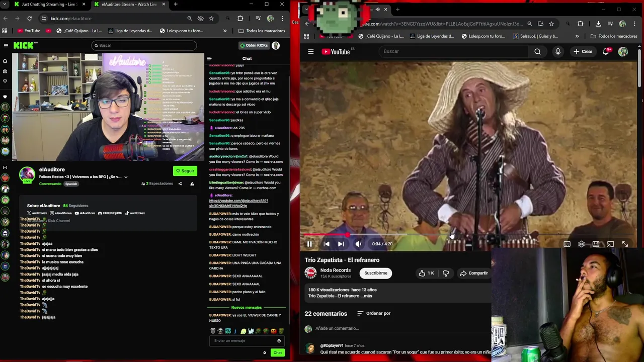Viewport: 644px width, 362px height.
Task: Open Kick Home from sidebar house icon
Action: pos(5,61)
